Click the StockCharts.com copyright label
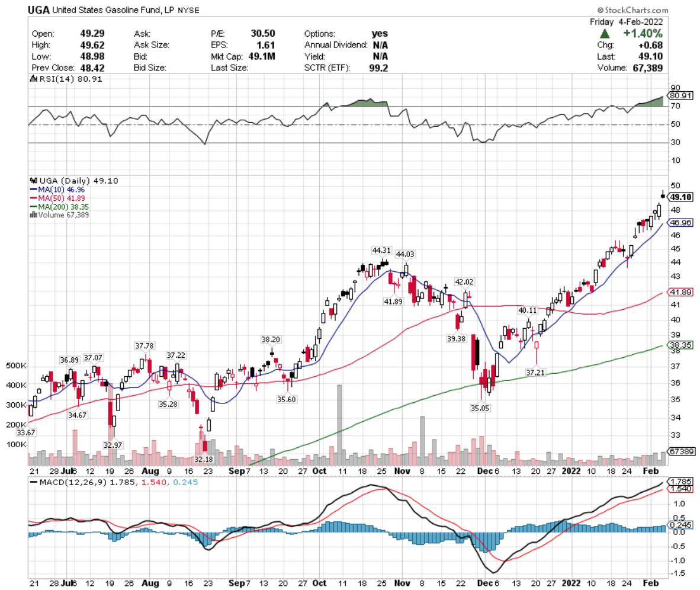The height and width of the screenshot is (590, 700). point(632,10)
